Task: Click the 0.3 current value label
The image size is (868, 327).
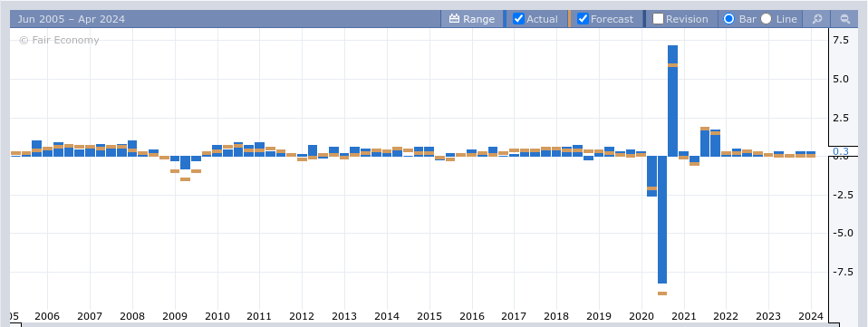Action: [x=840, y=151]
